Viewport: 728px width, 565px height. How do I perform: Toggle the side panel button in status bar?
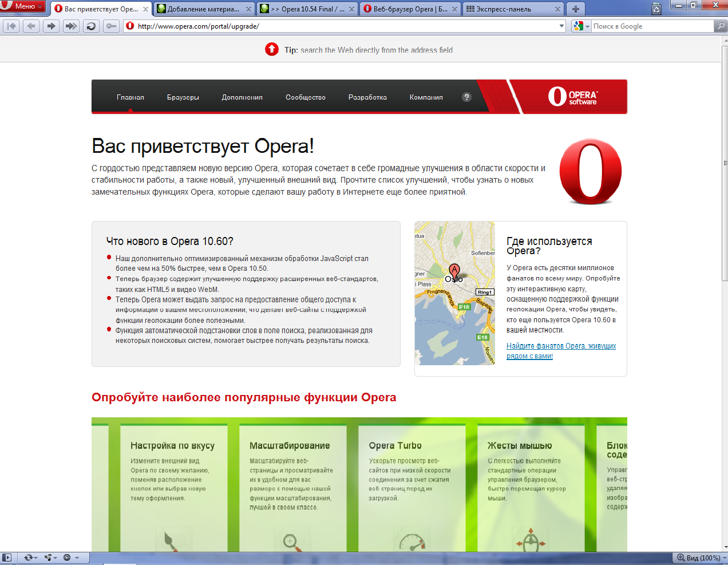pos(7,558)
